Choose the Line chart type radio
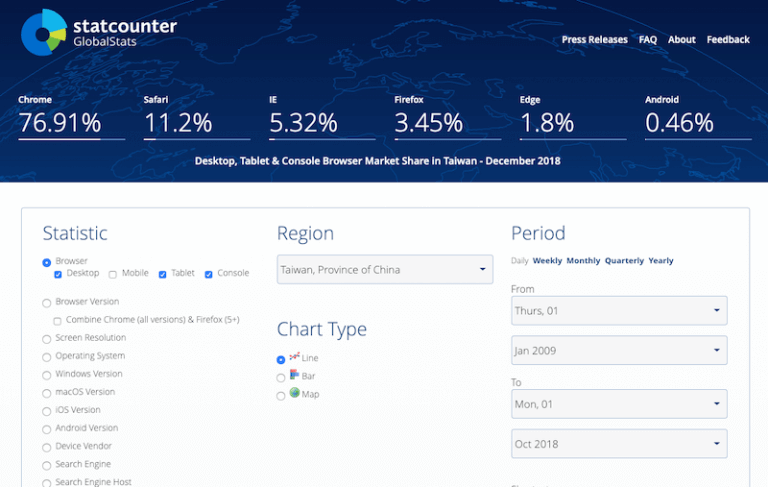This screenshot has width=768, height=487. pyautogui.click(x=281, y=360)
